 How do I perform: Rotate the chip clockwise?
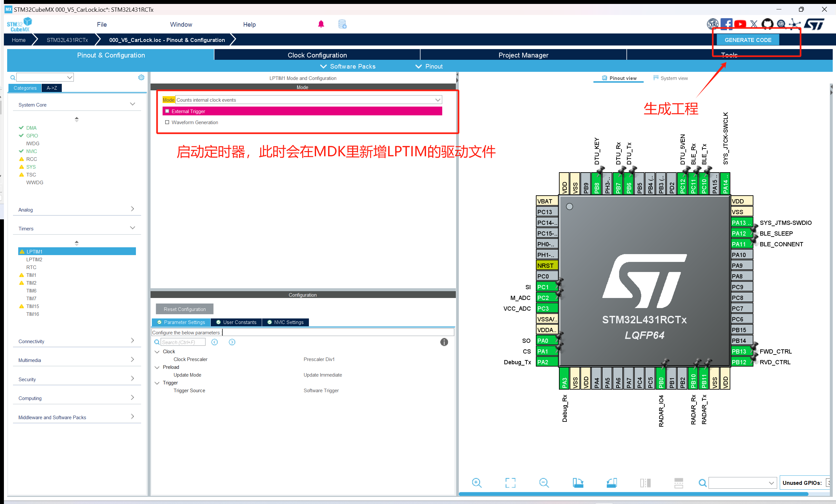[x=578, y=483]
